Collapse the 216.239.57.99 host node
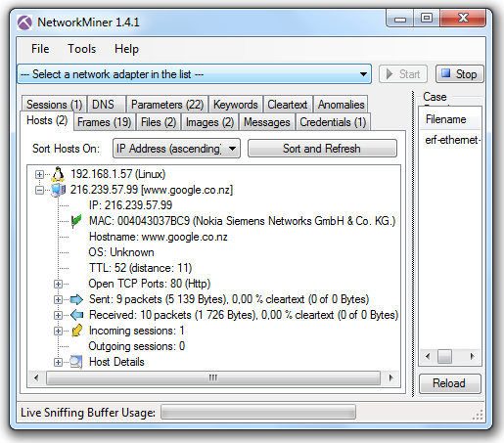Image resolution: width=504 pixels, height=443 pixels. 39,190
